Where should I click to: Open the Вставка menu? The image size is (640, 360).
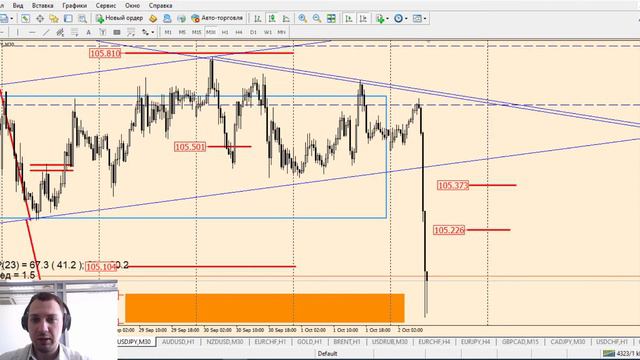(x=42, y=6)
